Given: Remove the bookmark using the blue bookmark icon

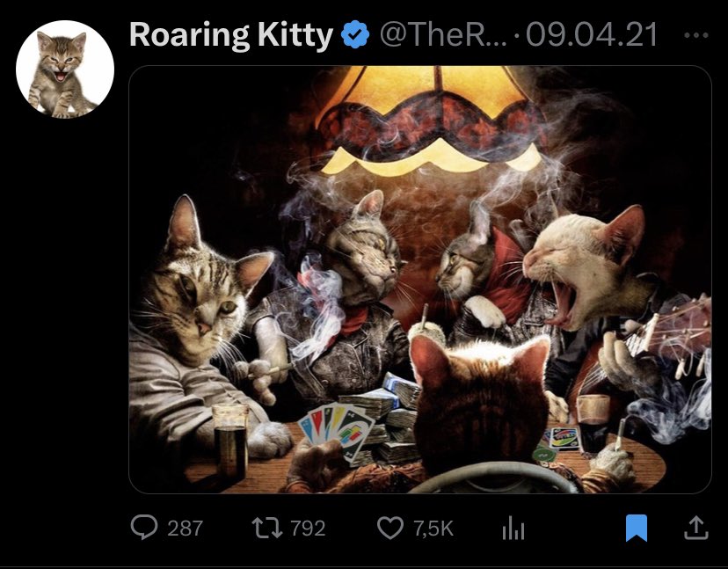Looking at the screenshot, I should pyautogui.click(x=636, y=528).
